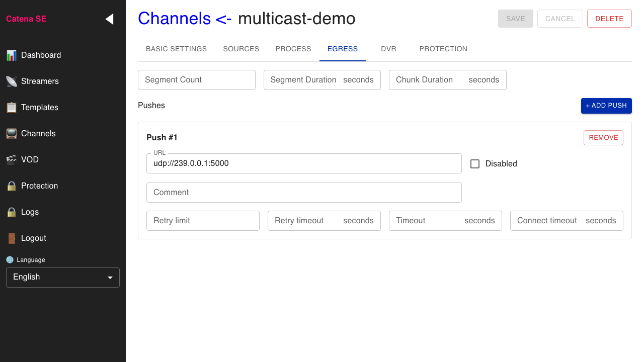Click the Segment Count input field
The width and height of the screenshot is (644, 362).
(x=196, y=79)
